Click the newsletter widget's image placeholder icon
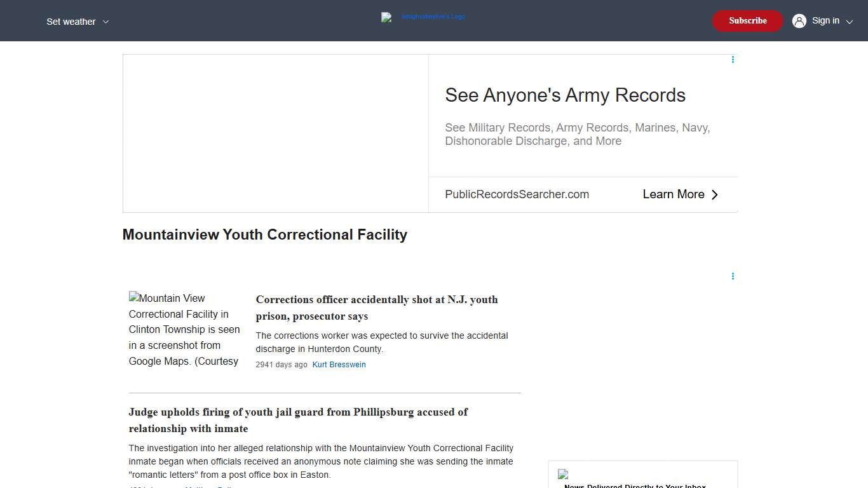Screen dimensions: 868x488 [x=563, y=474]
